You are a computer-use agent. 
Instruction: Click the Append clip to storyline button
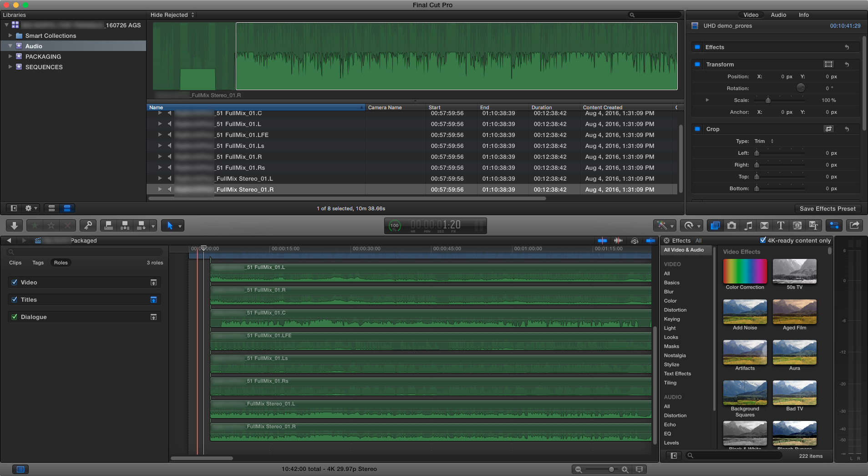(141, 225)
